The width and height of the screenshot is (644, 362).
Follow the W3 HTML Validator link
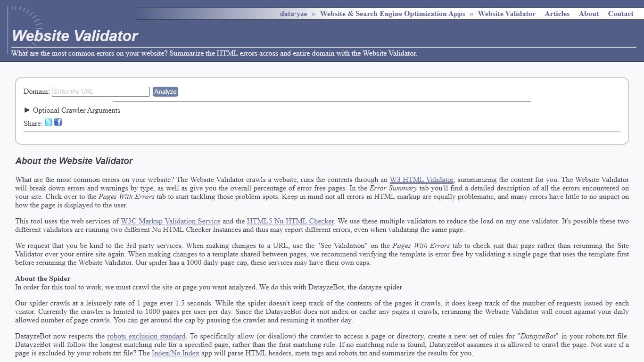421,180
